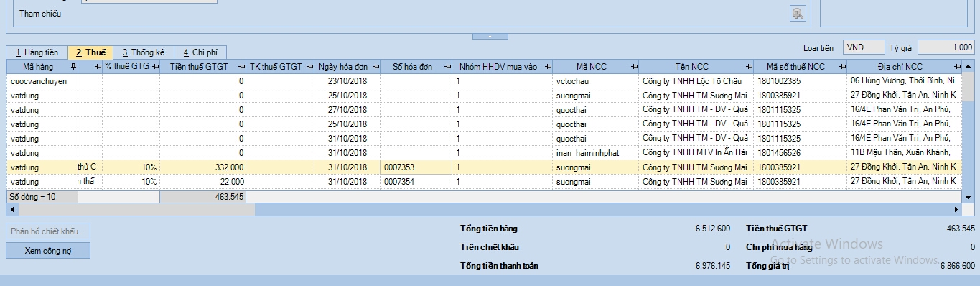Viewport: 980px width, 286px height.
Task: Pin the Nhóm HHDV mua vào column
Action: tap(547, 67)
